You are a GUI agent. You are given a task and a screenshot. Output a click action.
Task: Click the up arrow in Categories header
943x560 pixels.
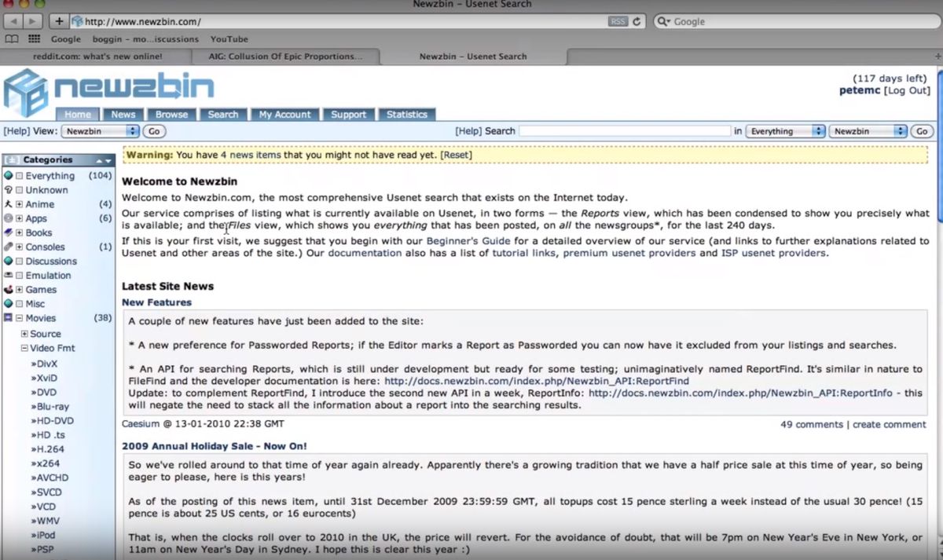click(x=99, y=159)
